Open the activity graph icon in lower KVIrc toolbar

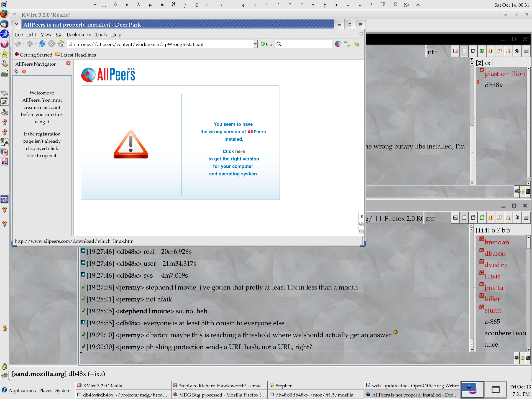point(526,218)
